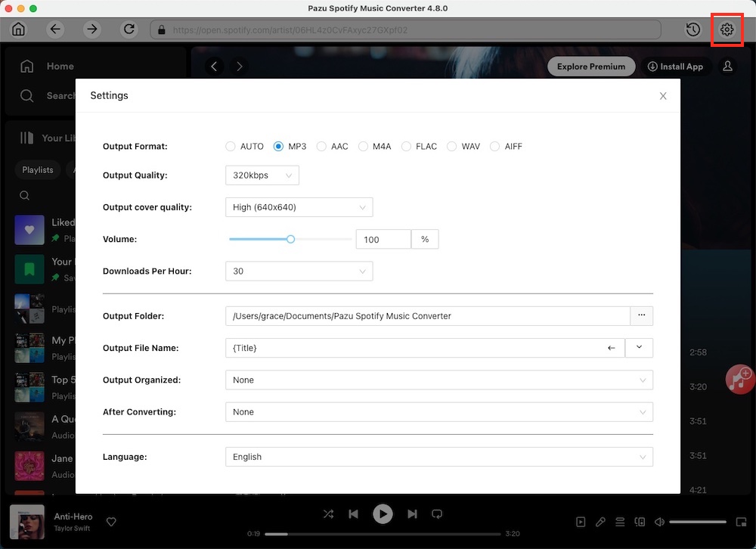Screen dimensions: 756x549
Task: Click the home icon in toolbar
Action: coord(18,29)
